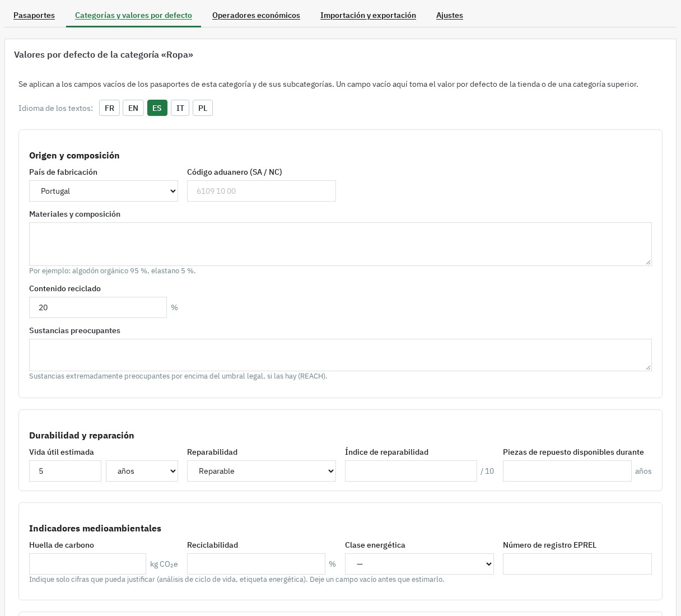Focus the Huella de carbono field
681x616 pixels.
pyautogui.click(x=87, y=564)
